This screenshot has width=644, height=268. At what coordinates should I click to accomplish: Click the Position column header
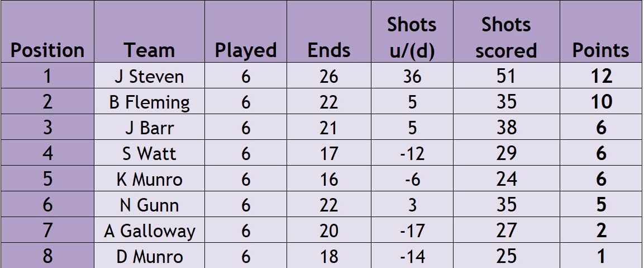point(47,31)
